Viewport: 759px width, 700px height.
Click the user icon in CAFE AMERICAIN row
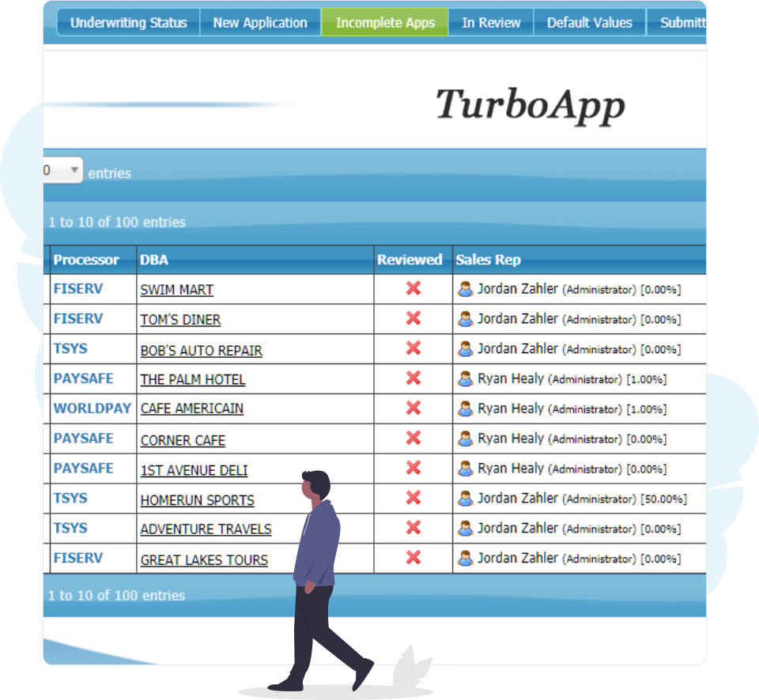click(x=465, y=408)
